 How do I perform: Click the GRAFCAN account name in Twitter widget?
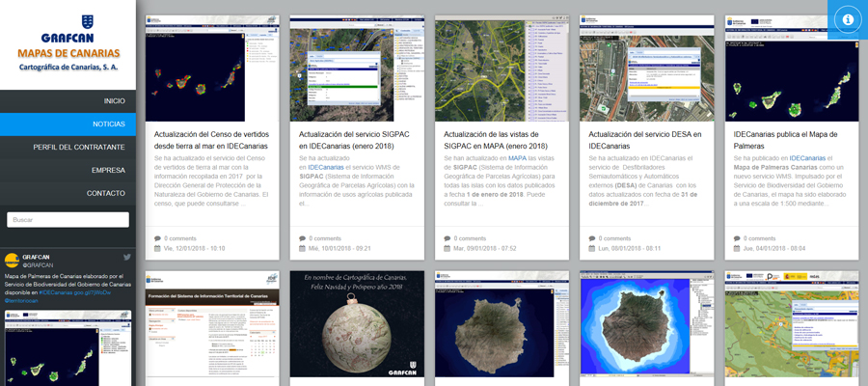pos(36,257)
